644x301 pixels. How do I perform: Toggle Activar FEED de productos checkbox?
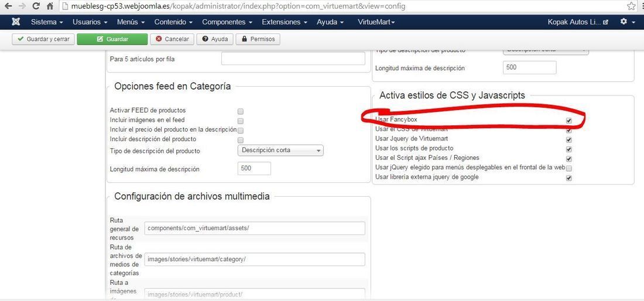(241, 111)
